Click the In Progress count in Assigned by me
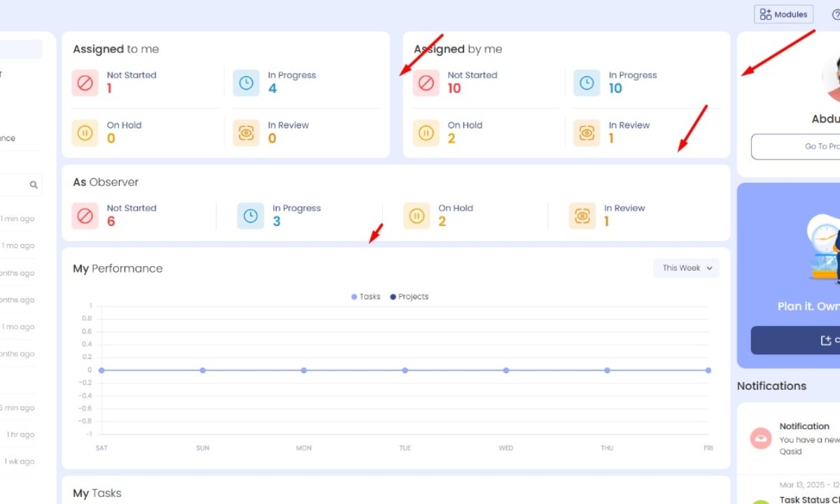840x504 pixels. (x=615, y=88)
